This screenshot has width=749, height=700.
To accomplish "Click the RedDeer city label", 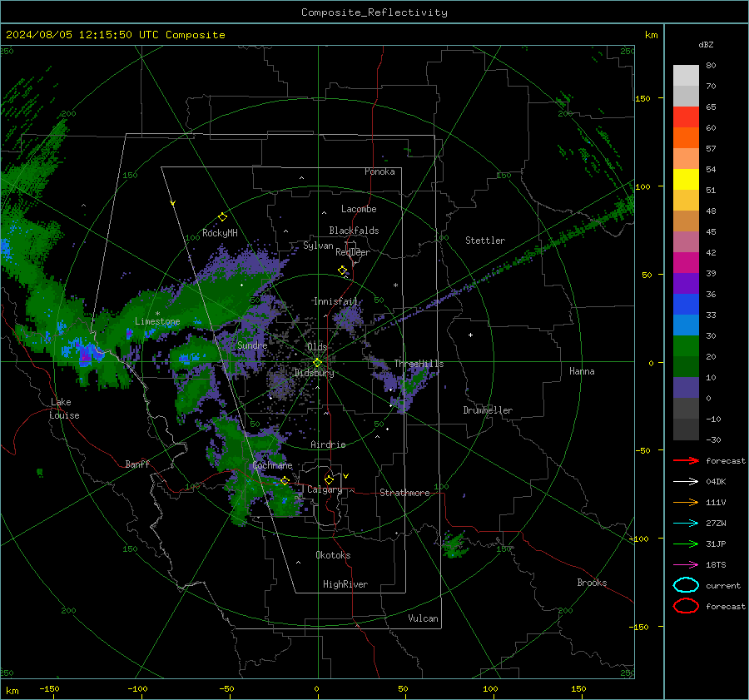I will 353,252.
